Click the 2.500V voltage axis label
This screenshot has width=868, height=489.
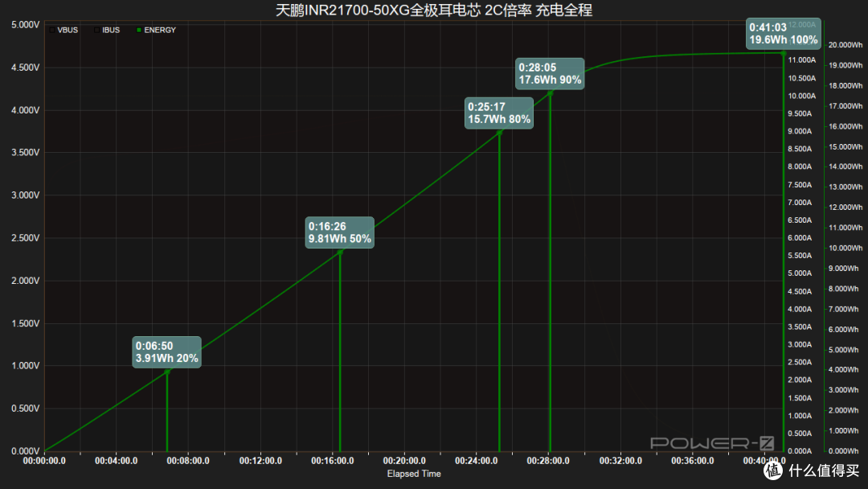[x=26, y=238]
